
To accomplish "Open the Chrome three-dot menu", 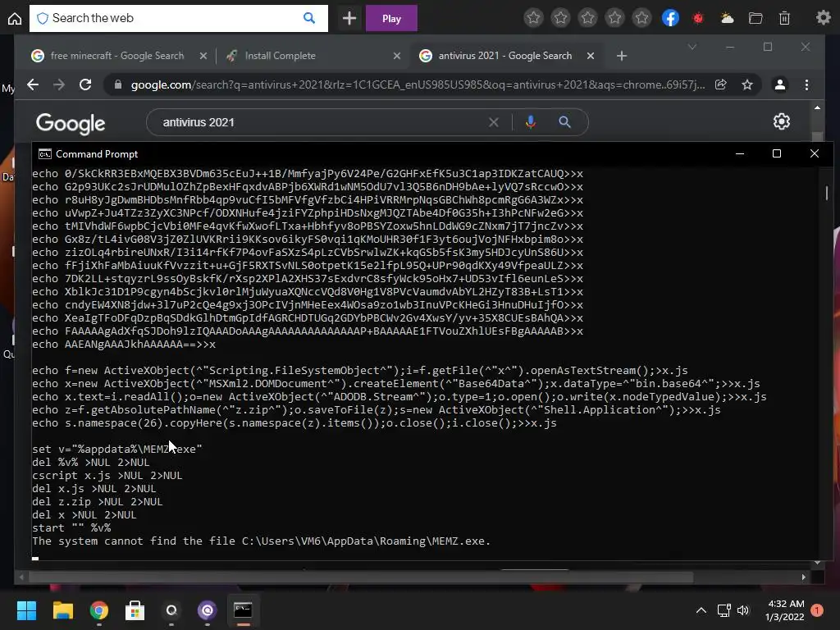I will (807, 84).
